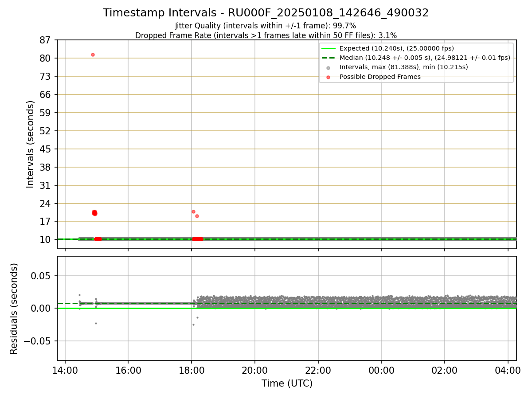
Task: Click the 59 tick label on intervals axis
Action: click(x=46, y=113)
